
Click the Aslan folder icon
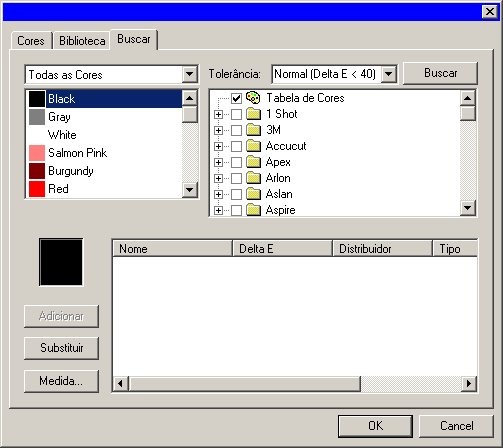[253, 194]
